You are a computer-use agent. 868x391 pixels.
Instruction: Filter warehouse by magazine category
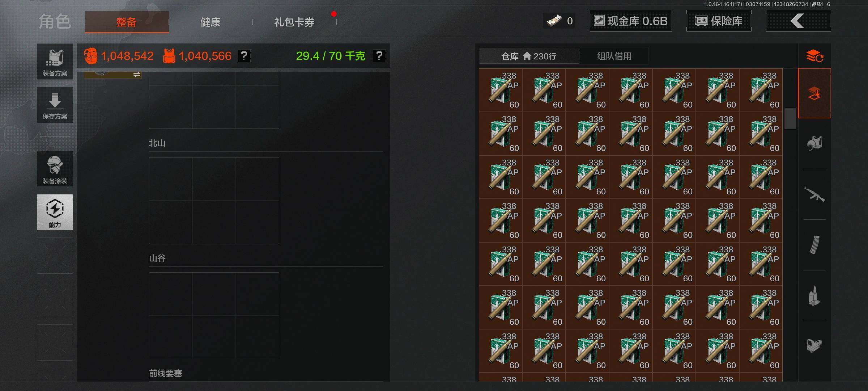point(814,245)
